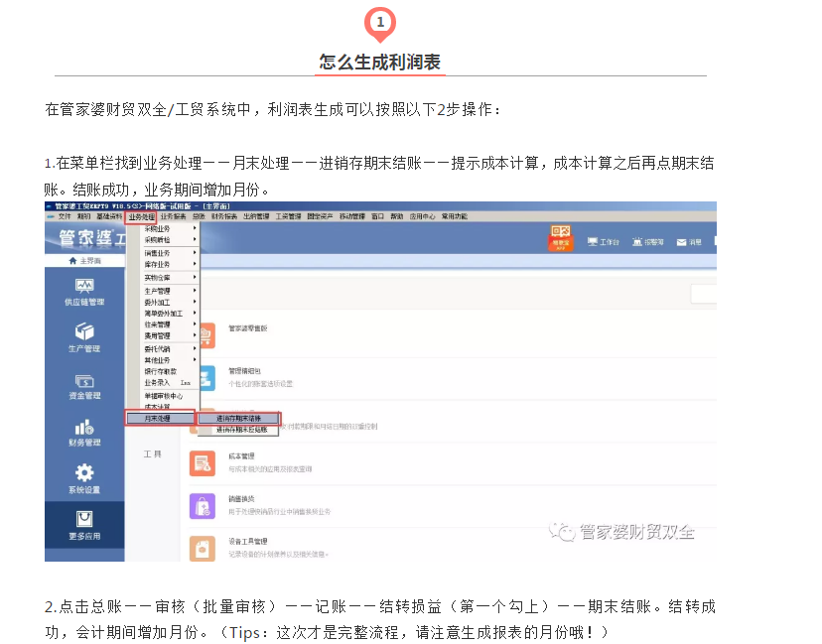The width and height of the screenshot is (822, 644).
Task: Expand the 委托代销 submenu arrow
Action: point(195,348)
